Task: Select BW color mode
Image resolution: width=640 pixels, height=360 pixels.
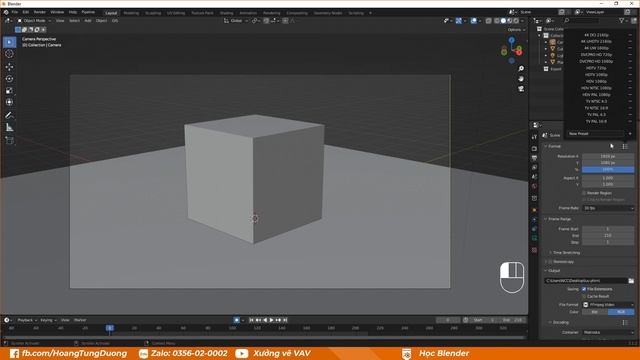Action: pos(594,312)
